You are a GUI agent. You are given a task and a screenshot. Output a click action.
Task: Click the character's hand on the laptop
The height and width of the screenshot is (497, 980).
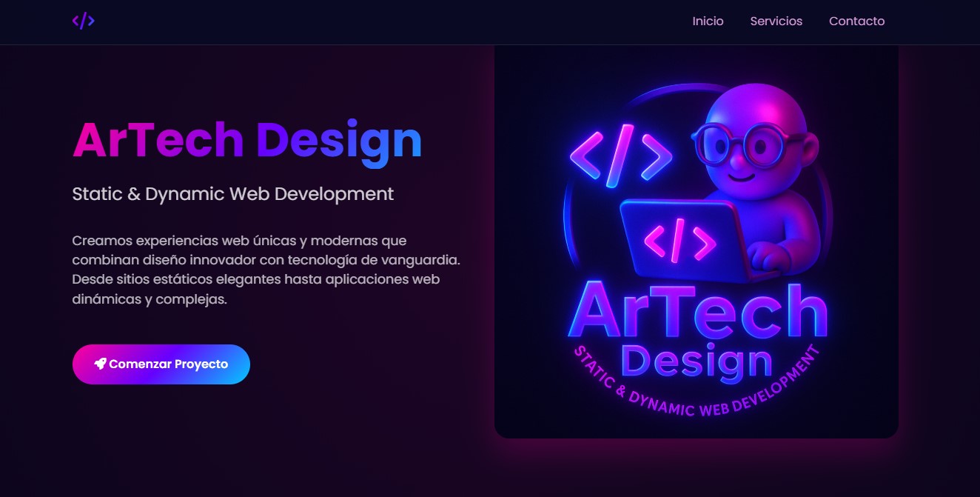point(770,255)
